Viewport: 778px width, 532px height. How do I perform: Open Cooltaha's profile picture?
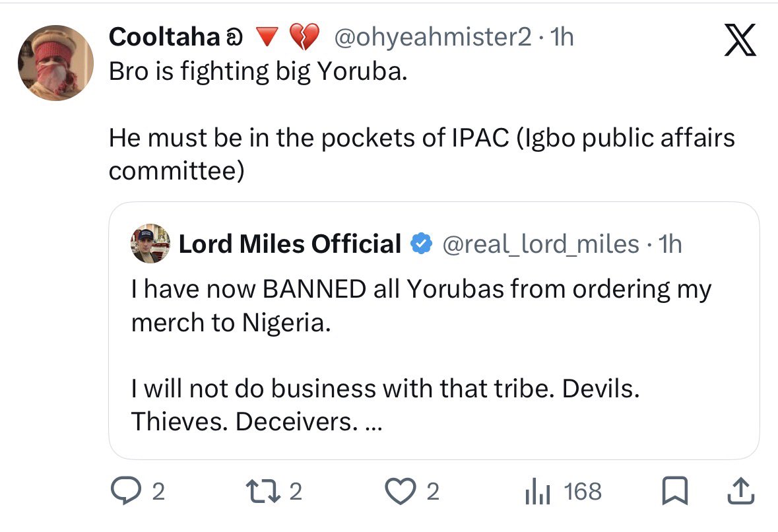click(x=55, y=63)
